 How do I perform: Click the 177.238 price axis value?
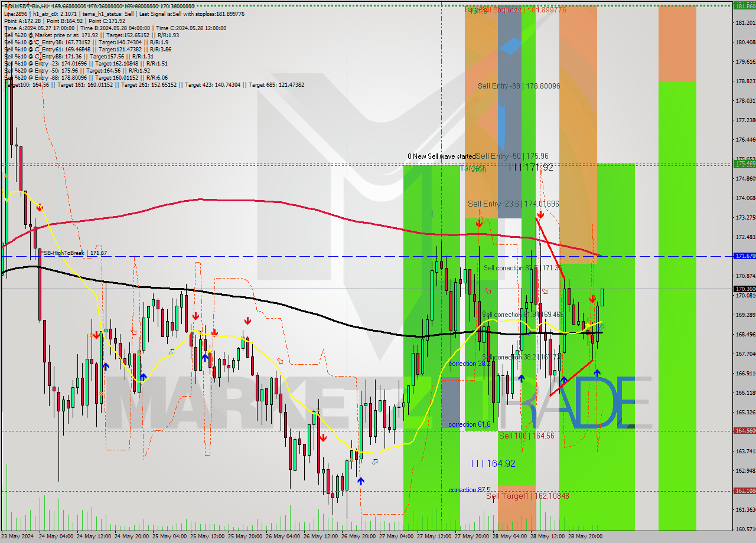745,120
